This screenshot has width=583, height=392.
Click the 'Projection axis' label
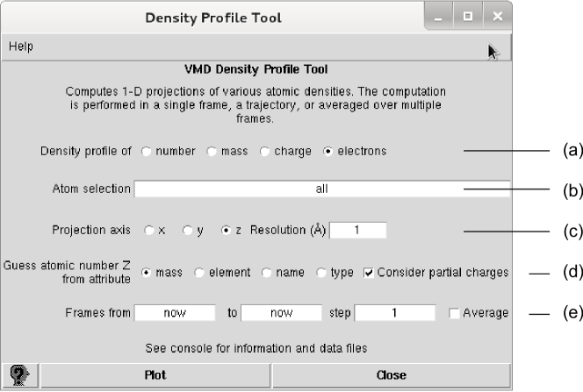[x=91, y=230]
